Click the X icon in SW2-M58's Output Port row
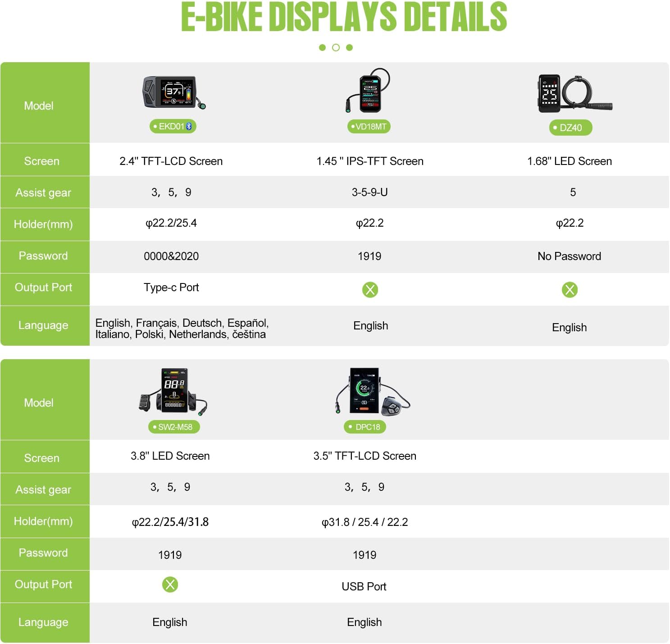This screenshot has width=670, height=644. [x=170, y=585]
